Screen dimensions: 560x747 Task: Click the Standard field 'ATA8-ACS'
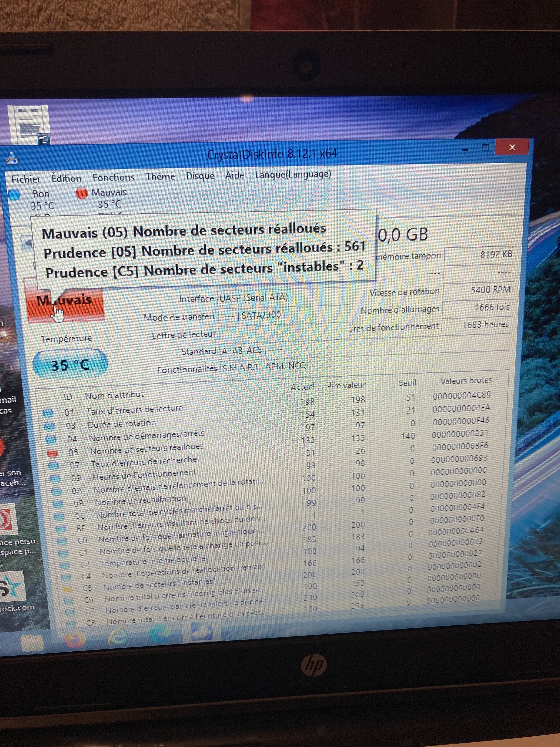(x=365, y=349)
